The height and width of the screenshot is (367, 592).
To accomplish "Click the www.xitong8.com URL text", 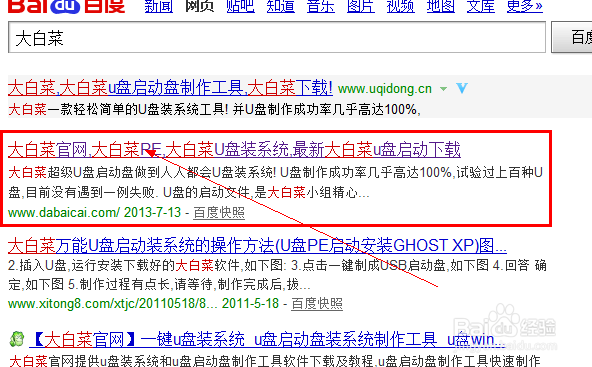I will coord(113,303).
